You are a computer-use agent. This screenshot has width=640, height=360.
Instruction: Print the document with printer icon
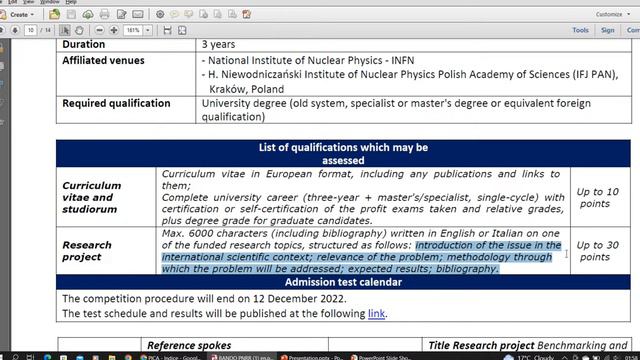coord(104,14)
